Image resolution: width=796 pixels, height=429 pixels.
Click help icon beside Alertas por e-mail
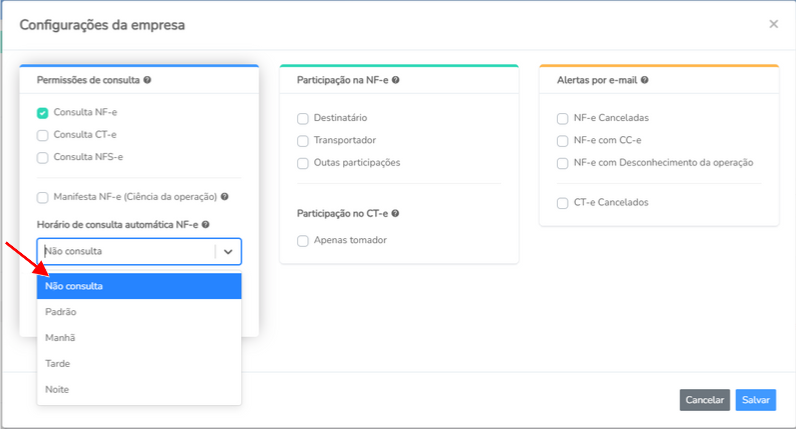coord(644,80)
